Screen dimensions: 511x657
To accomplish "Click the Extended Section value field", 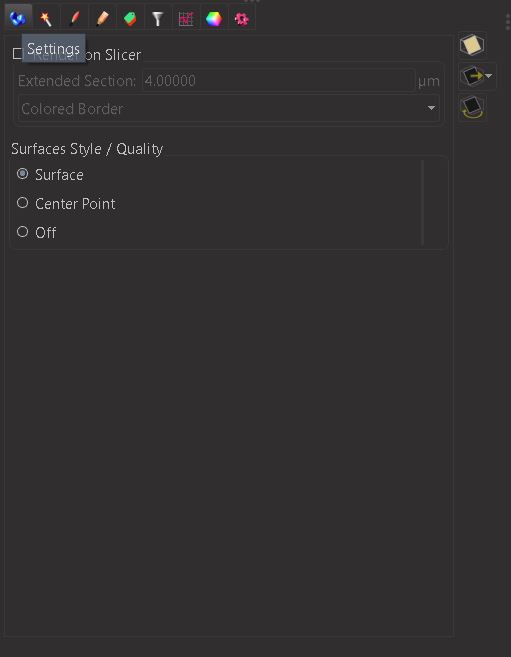I will [279, 80].
